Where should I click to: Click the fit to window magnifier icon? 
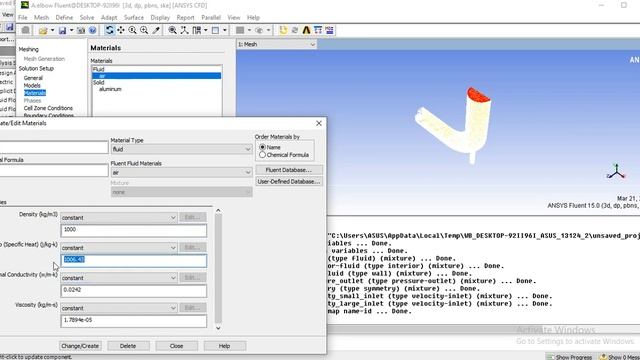173,30
